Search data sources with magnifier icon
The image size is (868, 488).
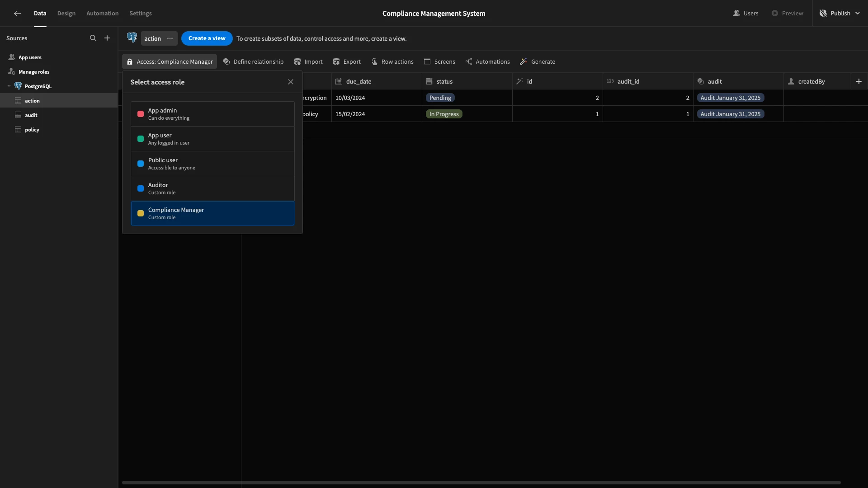click(93, 38)
